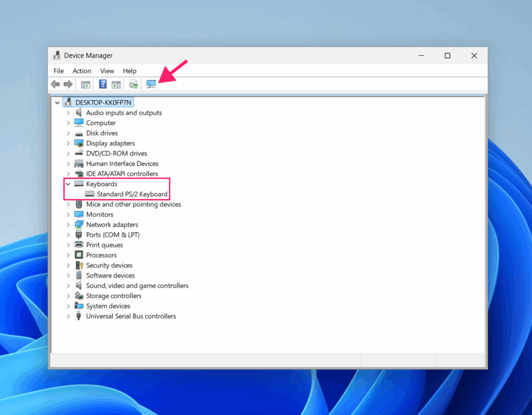Click the Action Pane toolbar icon
This screenshot has height=415, width=532.
[116, 84]
